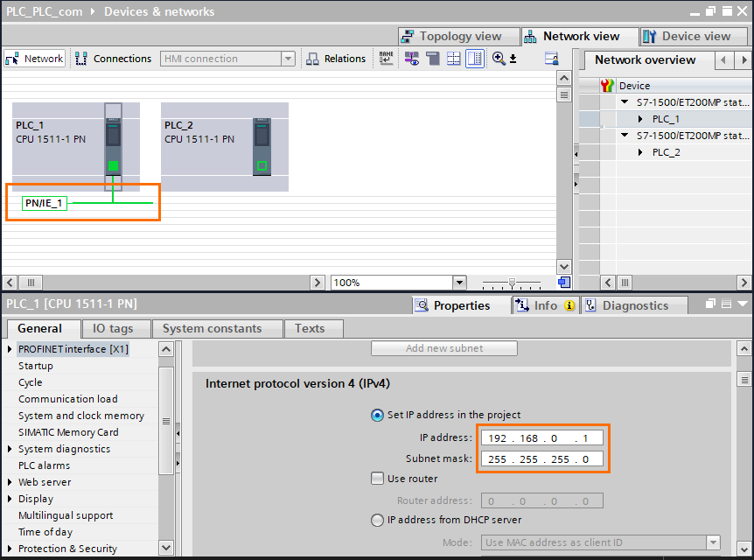Adjust the network view zoom slider
Viewport: 754px width, 560px height.
coord(512,283)
